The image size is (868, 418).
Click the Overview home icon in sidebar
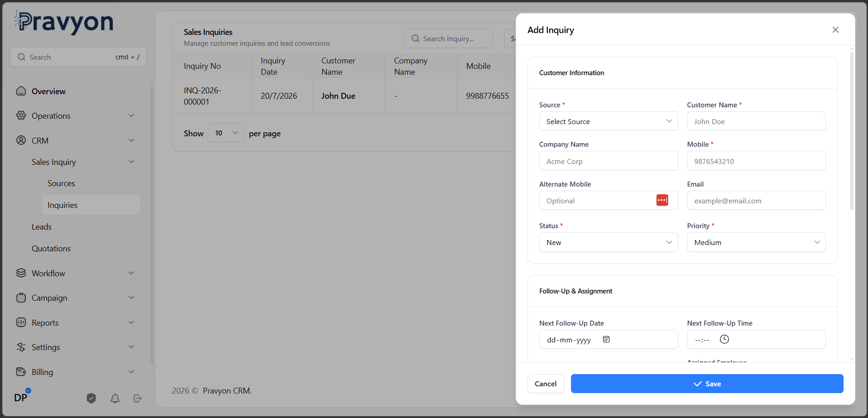(x=21, y=91)
